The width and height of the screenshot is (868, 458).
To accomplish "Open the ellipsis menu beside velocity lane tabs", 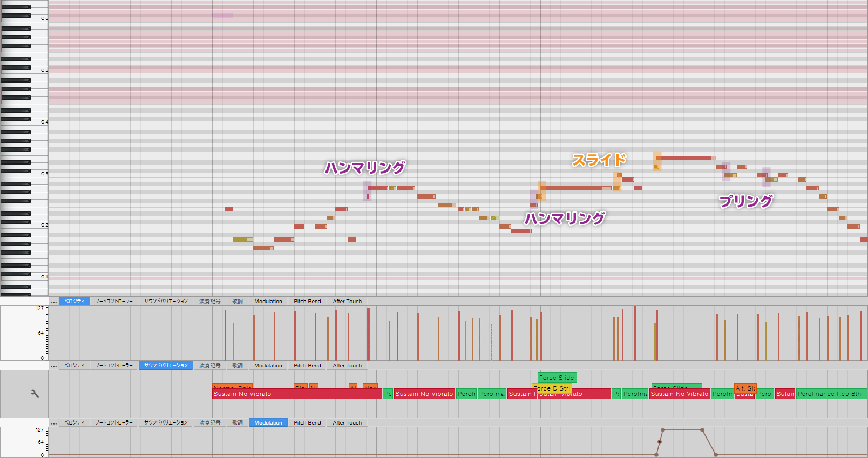I will 54,302.
